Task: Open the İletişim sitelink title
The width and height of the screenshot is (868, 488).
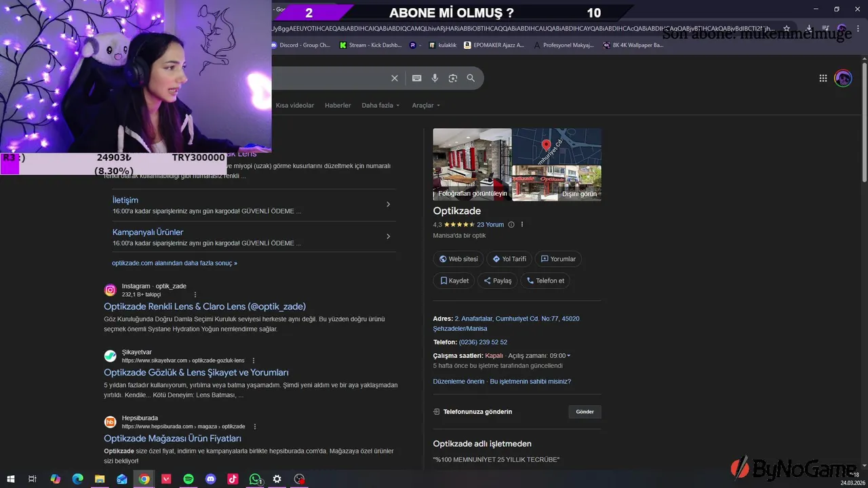Action: (125, 200)
